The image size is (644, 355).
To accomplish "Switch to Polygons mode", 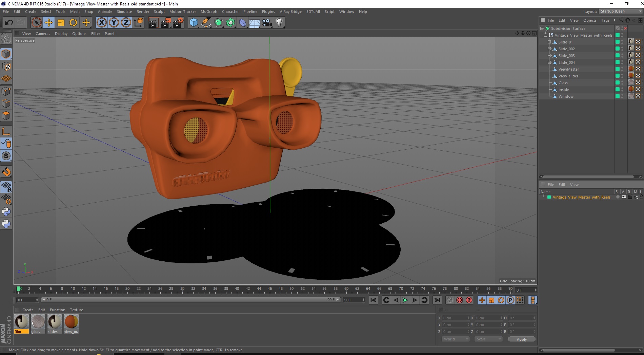I will click(x=6, y=115).
